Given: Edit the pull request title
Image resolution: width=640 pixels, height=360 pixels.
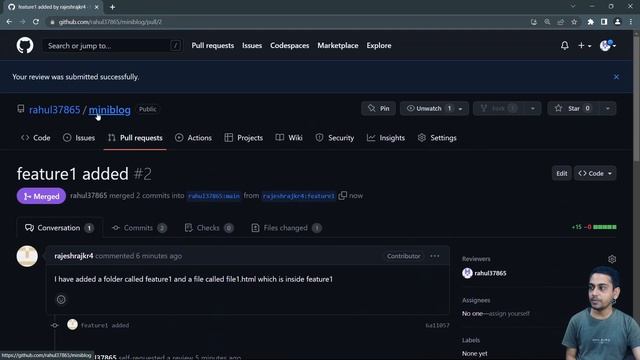Looking at the screenshot, I should (x=562, y=173).
